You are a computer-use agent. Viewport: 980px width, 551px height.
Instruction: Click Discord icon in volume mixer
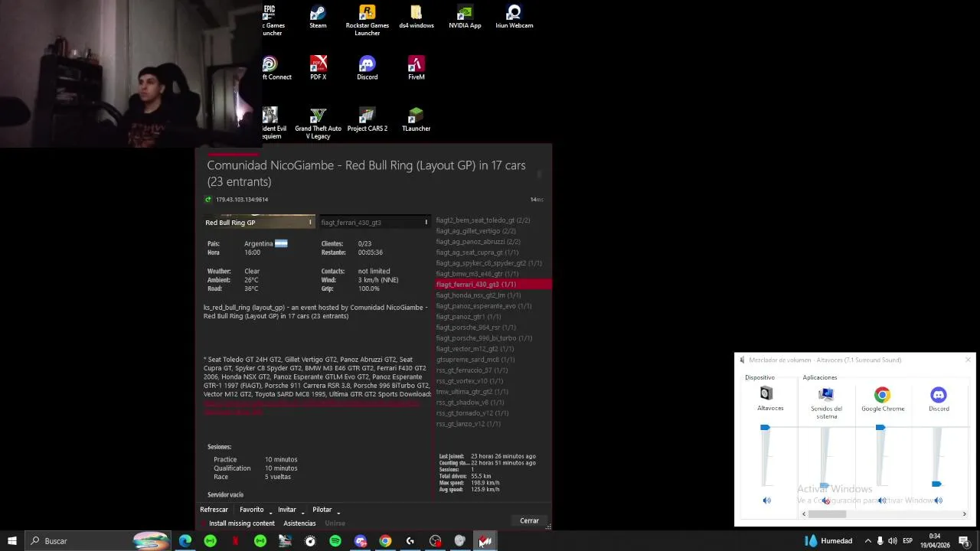pyautogui.click(x=939, y=395)
